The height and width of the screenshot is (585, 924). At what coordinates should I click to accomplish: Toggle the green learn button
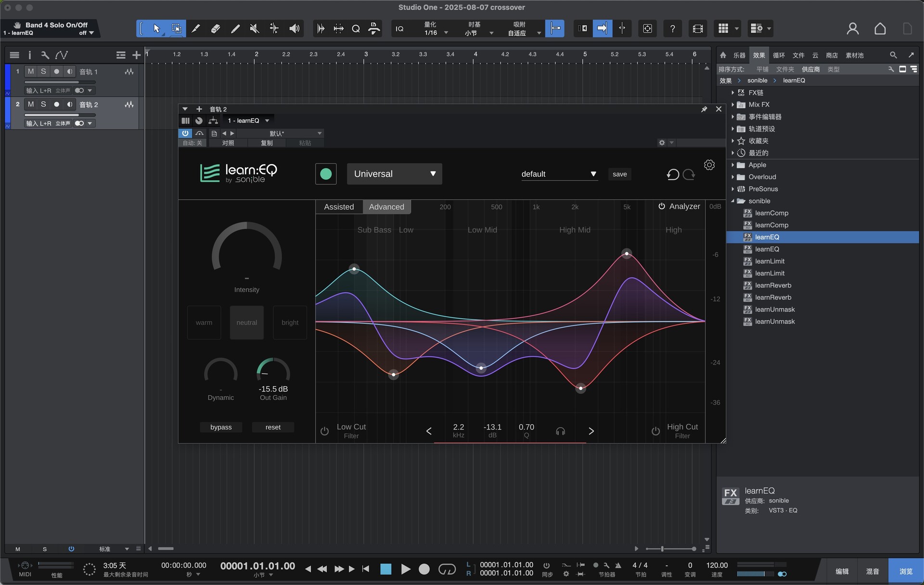[x=326, y=174]
